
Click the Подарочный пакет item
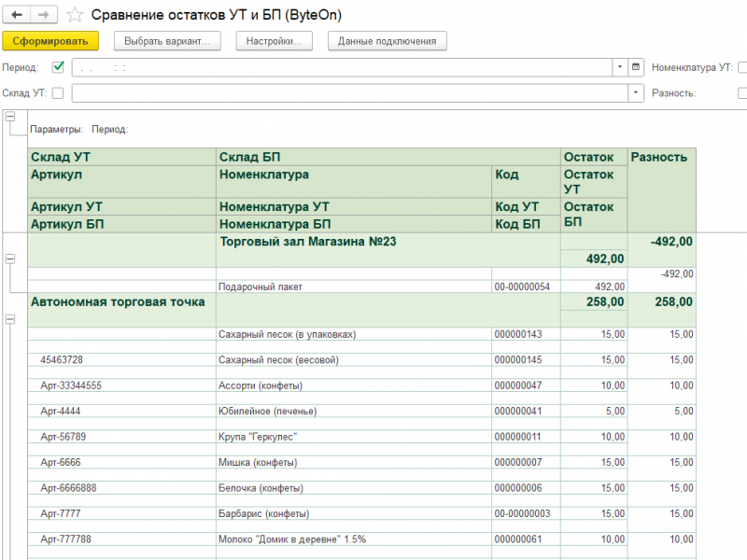point(354,287)
